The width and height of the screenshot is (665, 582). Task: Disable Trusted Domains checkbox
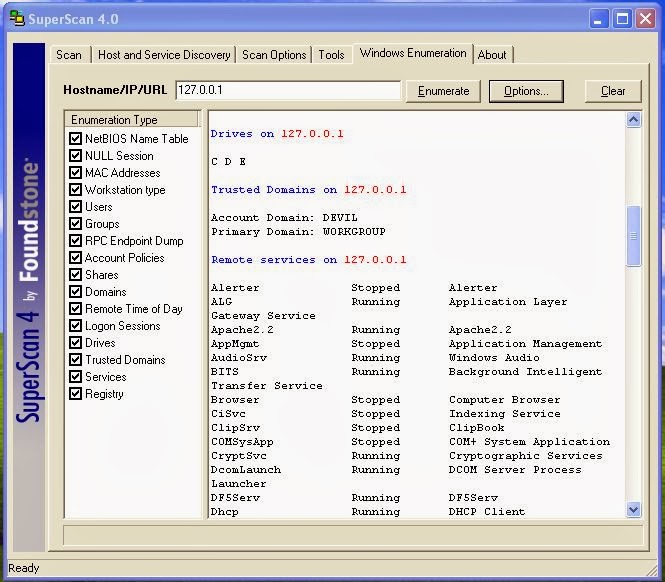75,359
